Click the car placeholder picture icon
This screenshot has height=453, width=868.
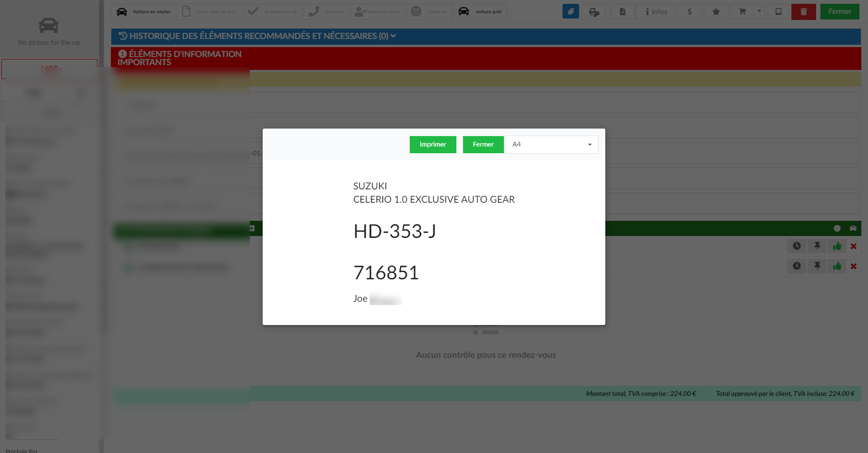point(49,25)
